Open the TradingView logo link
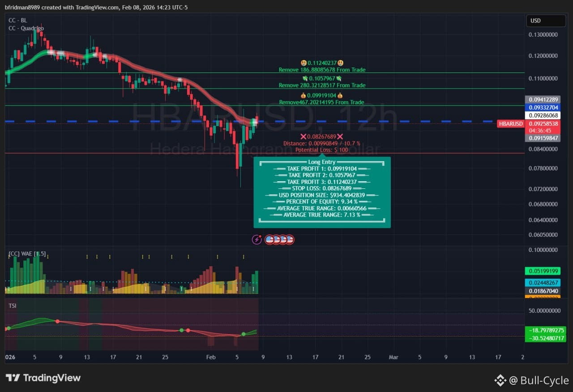 coord(43,378)
